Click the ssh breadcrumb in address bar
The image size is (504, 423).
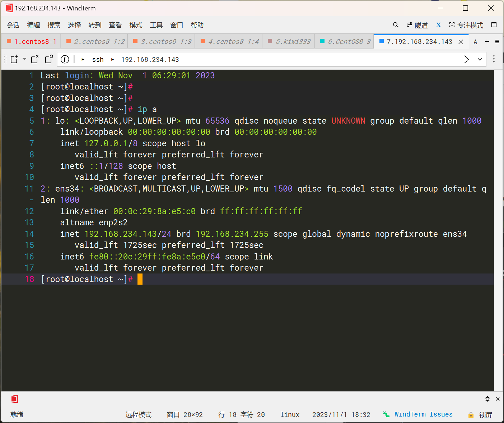coord(98,60)
